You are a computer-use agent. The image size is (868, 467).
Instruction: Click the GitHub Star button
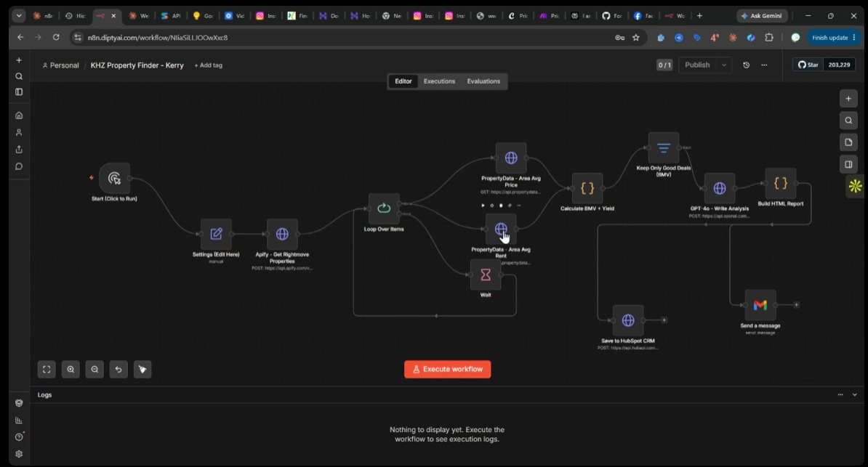tap(808, 65)
